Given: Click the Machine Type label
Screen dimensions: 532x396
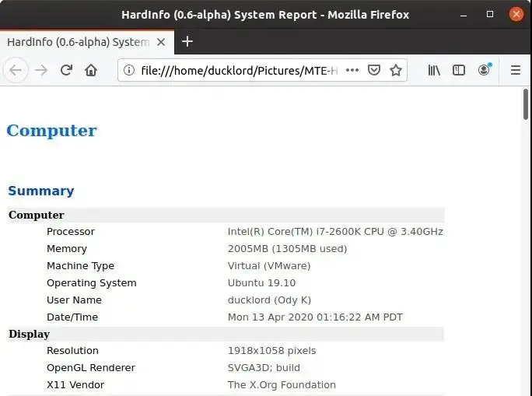Looking at the screenshot, I should tap(80, 266).
